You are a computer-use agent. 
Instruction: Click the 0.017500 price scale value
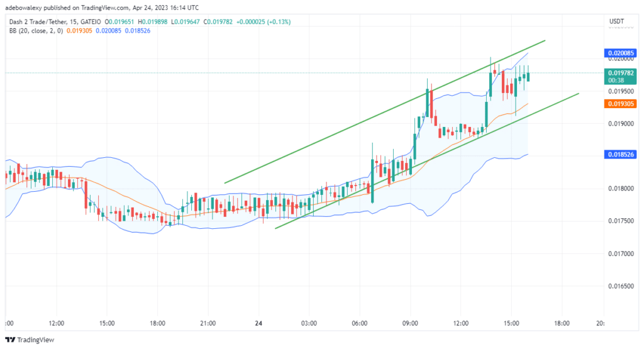621,221
